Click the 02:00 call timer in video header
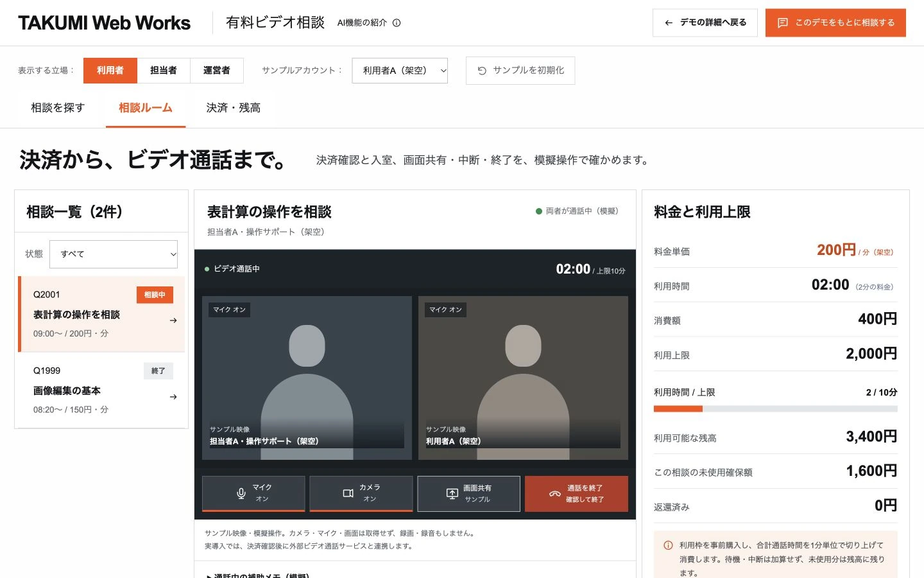 [x=573, y=269]
